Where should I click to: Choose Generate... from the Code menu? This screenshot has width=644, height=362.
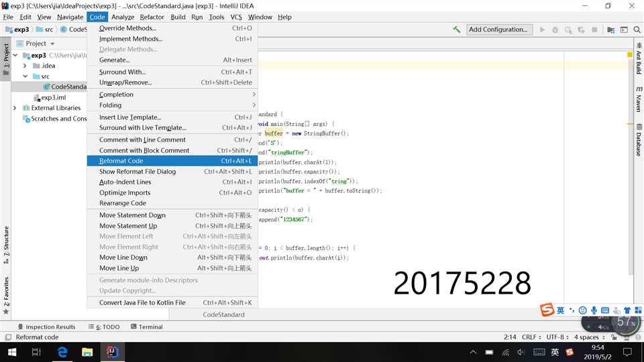click(172, 60)
